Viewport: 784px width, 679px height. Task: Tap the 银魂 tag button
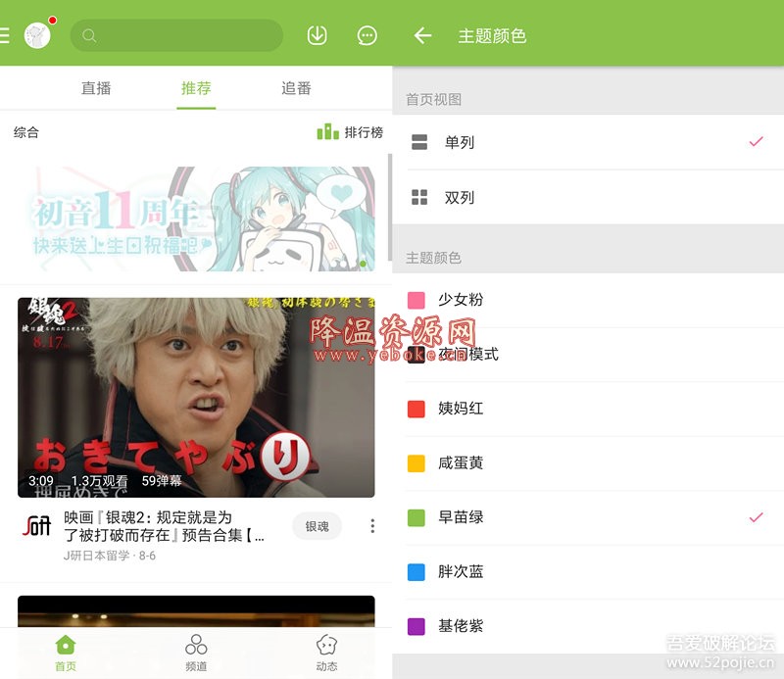click(317, 526)
